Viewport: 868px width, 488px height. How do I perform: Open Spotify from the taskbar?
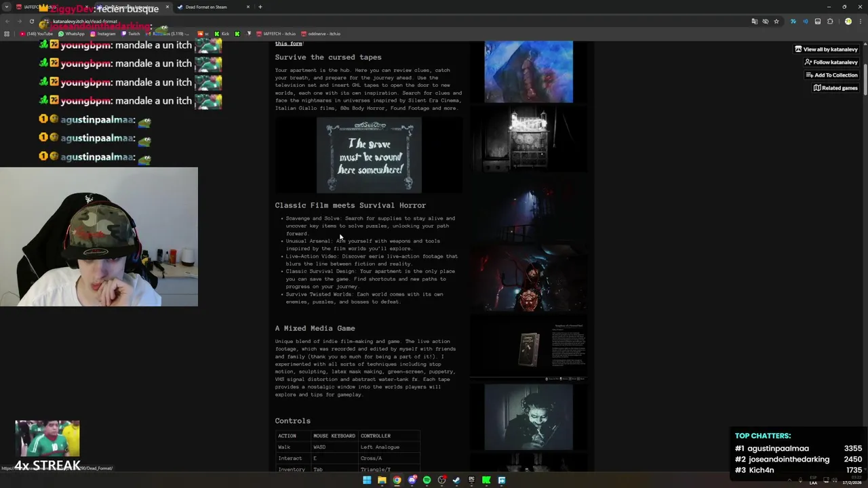pyautogui.click(x=427, y=480)
